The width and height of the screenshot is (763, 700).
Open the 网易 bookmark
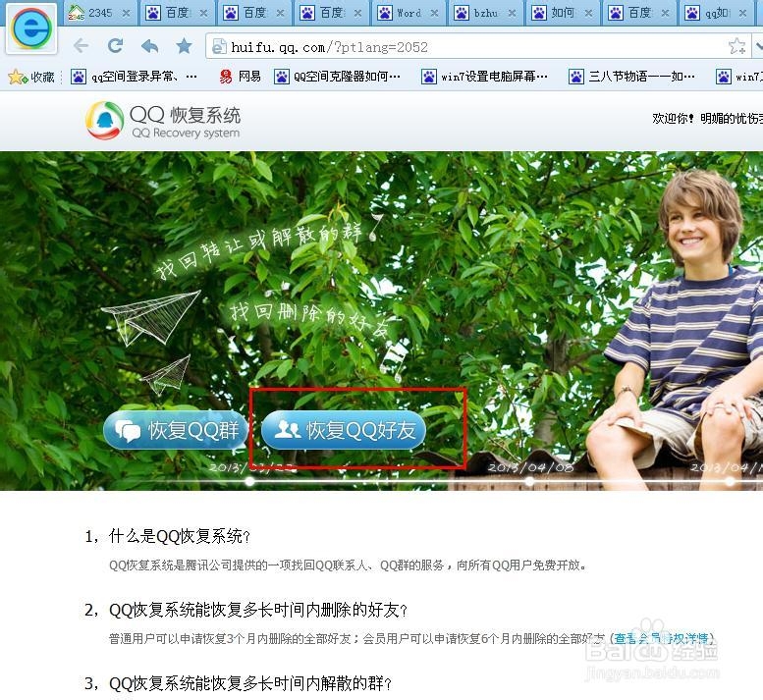tap(240, 77)
